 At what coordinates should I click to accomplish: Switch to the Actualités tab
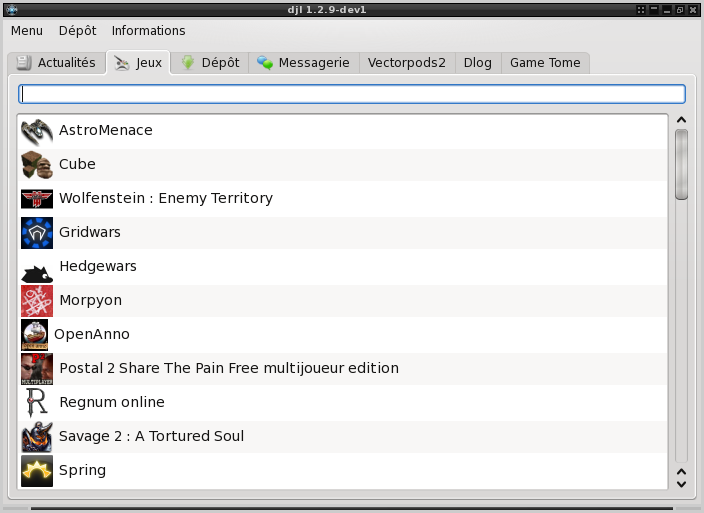[x=56, y=63]
